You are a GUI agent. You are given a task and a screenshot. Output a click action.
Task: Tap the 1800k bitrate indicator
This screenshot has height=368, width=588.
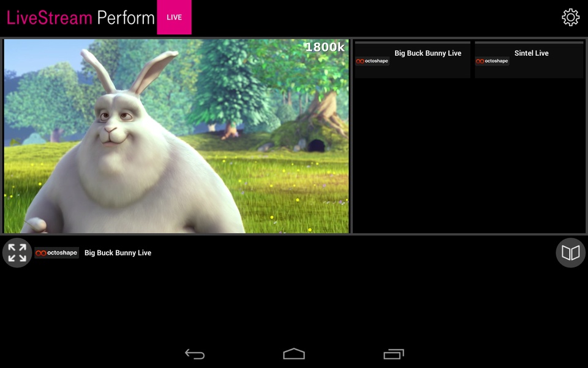pyautogui.click(x=325, y=47)
